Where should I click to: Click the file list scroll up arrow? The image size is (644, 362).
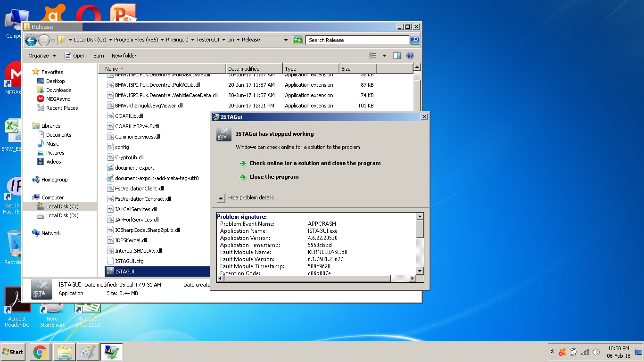[417, 68]
